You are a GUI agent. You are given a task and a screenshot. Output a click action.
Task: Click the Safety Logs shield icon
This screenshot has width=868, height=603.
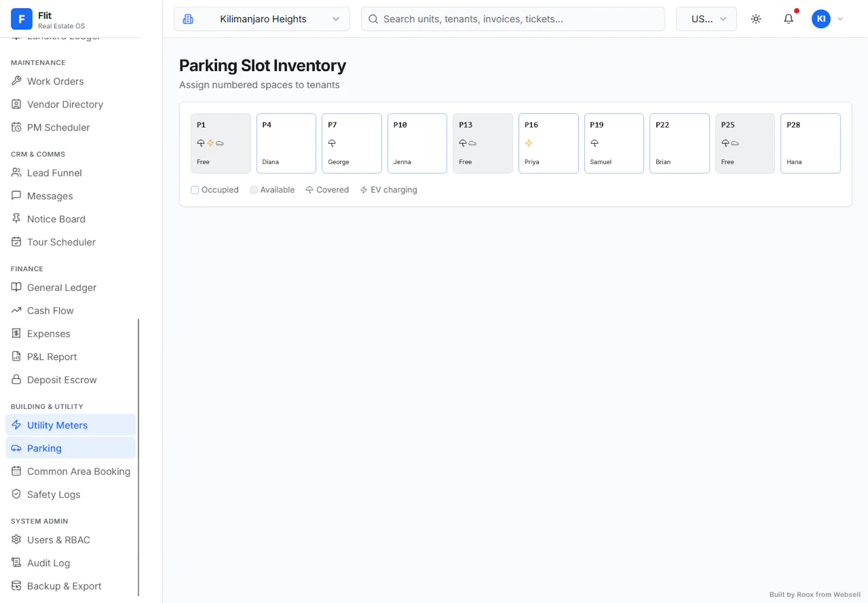tap(16, 494)
